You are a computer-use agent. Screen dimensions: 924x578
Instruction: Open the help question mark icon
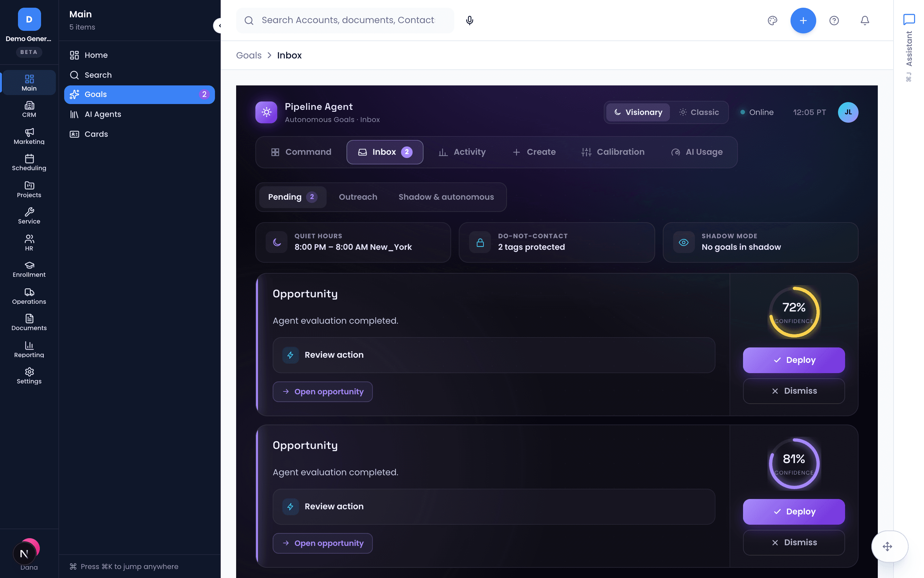[x=834, y=20]
